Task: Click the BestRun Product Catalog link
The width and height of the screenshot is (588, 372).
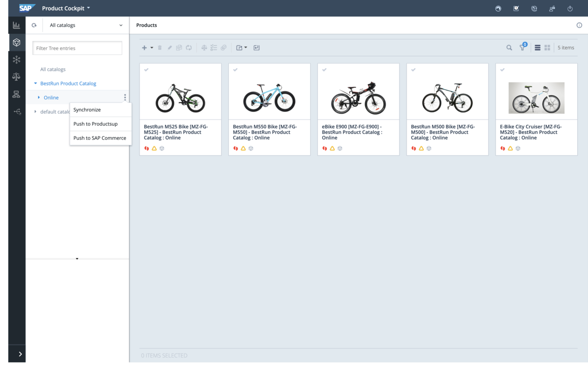Action: point(69,83)
